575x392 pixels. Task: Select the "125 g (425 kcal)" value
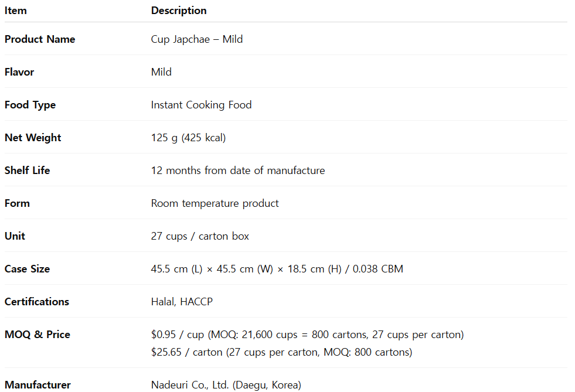pos(188,138)
